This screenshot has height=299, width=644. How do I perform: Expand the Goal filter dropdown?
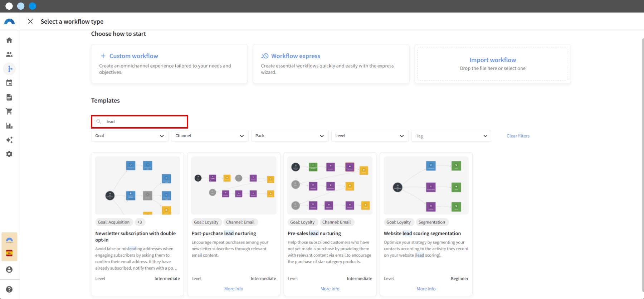coord(130,136)
